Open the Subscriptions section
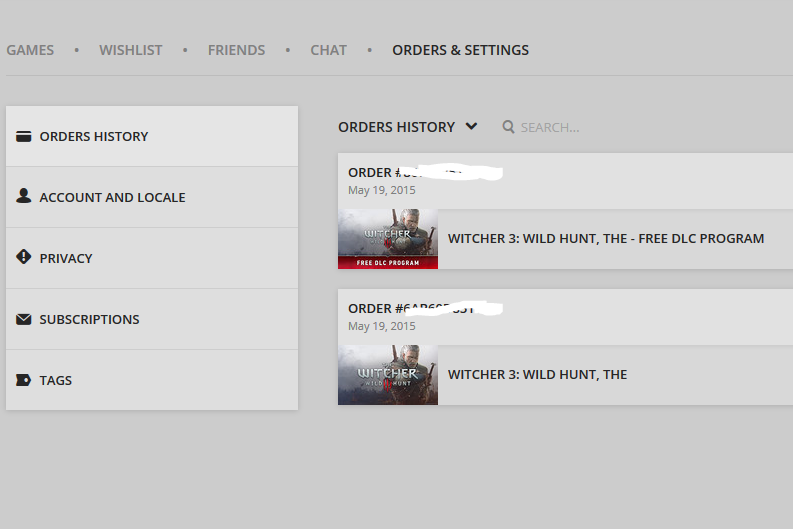The image size is (793, 529). pos(152,319)
